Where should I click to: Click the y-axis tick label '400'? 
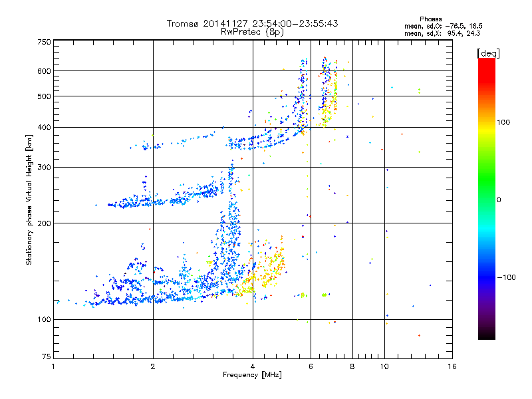pos(45,128)
